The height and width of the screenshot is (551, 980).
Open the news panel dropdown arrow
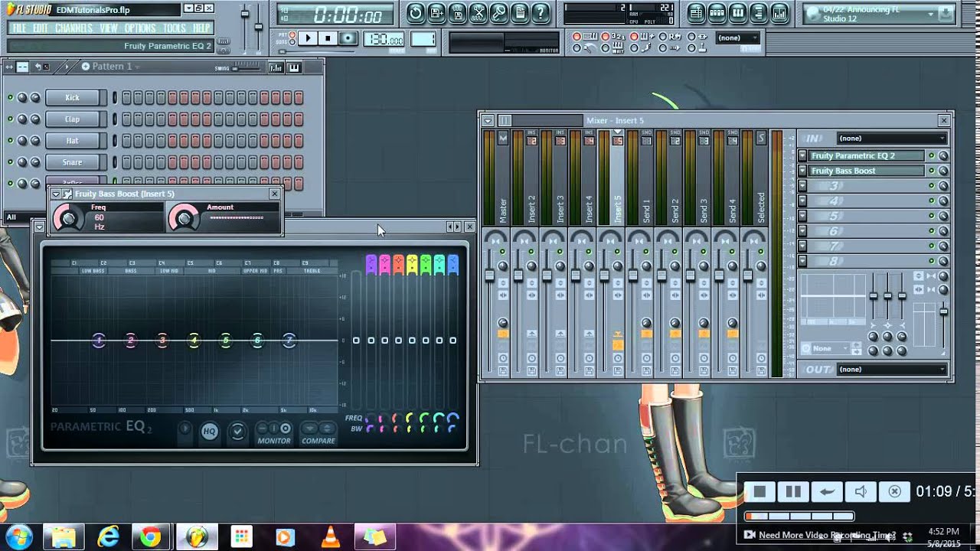(x=931, y=14)
